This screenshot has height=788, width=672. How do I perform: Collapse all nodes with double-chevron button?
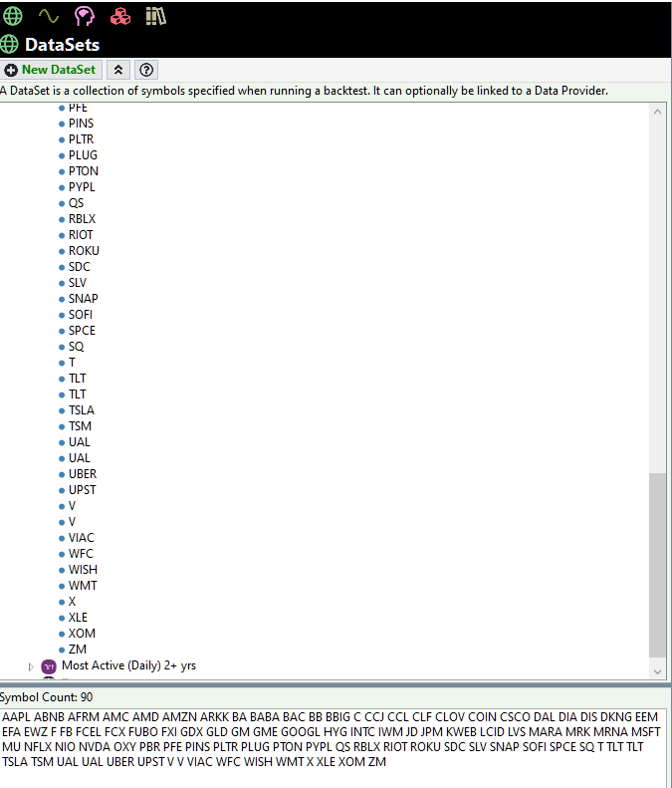(118, 70)
